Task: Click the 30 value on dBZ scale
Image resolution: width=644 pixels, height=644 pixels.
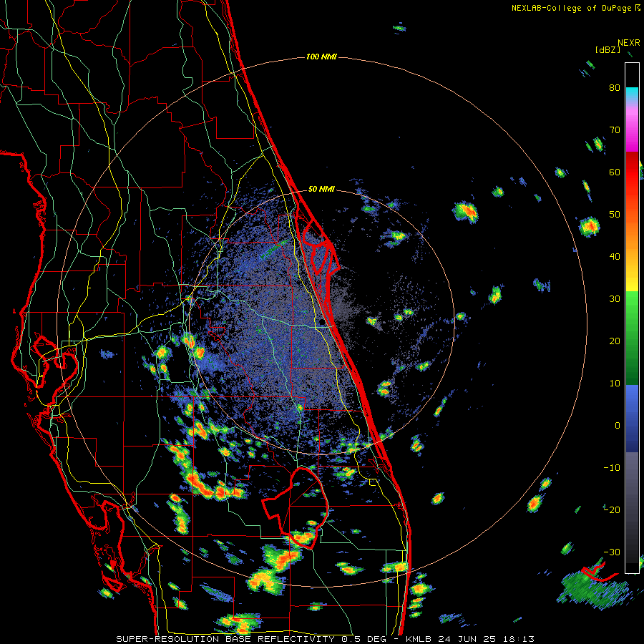Action: [615, 299]
